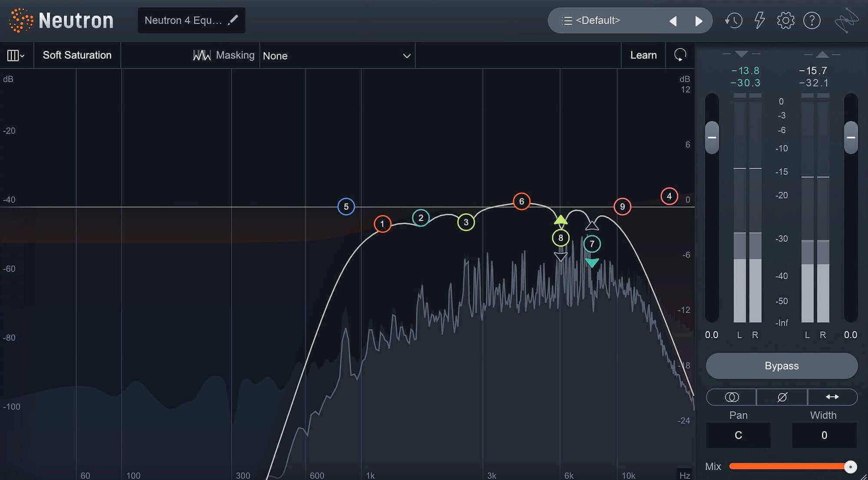Select EQ node 5
Image resolution: width=868 pixels, height=480 pixels.
(346, 207)
